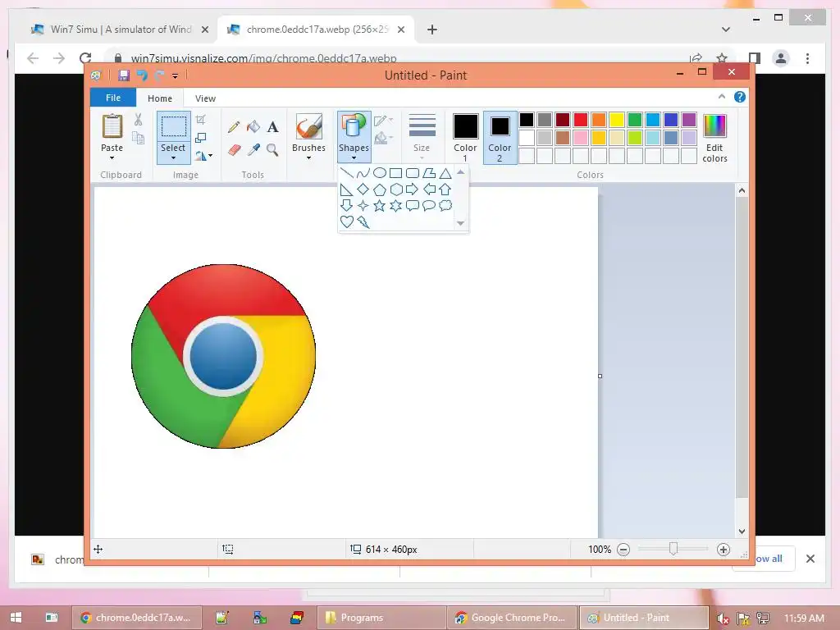840x630 pixels.
Task: Click the rectangular Select tool button
Action: coord(174,127)
